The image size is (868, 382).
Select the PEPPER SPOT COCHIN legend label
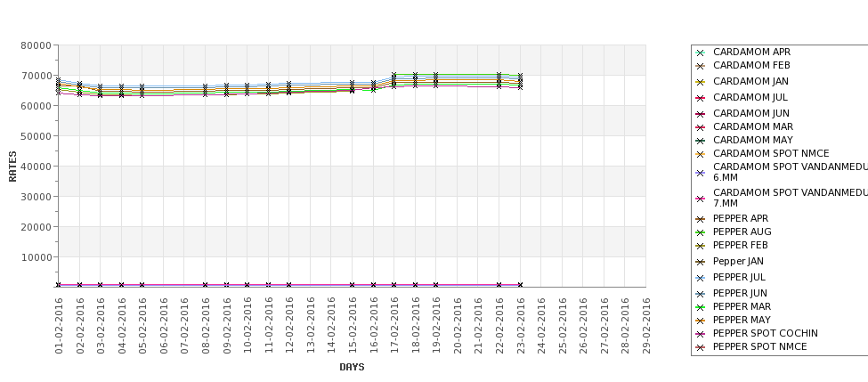[765, 333]
